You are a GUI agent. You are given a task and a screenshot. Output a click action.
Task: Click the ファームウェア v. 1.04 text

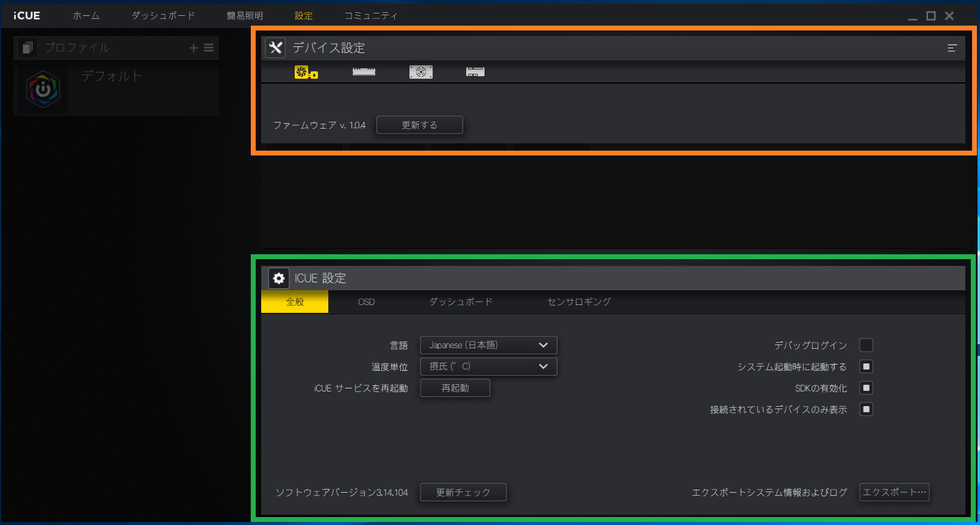coord(319,125)
